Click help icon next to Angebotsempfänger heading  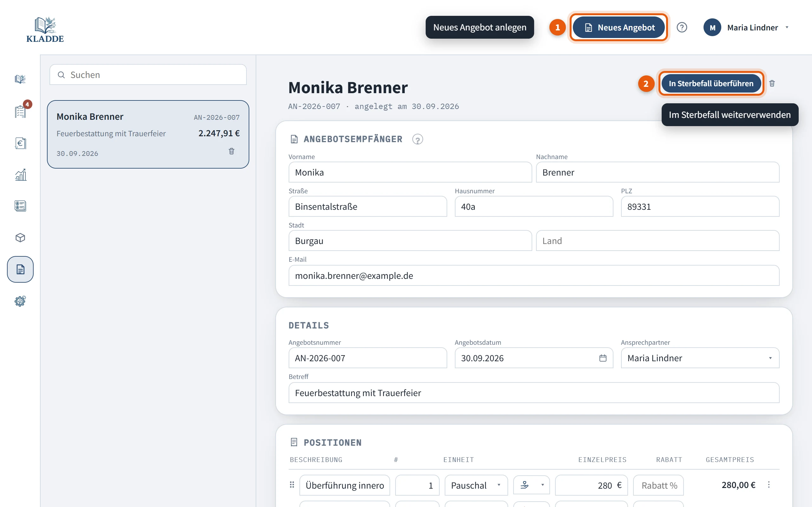(417, 139)
